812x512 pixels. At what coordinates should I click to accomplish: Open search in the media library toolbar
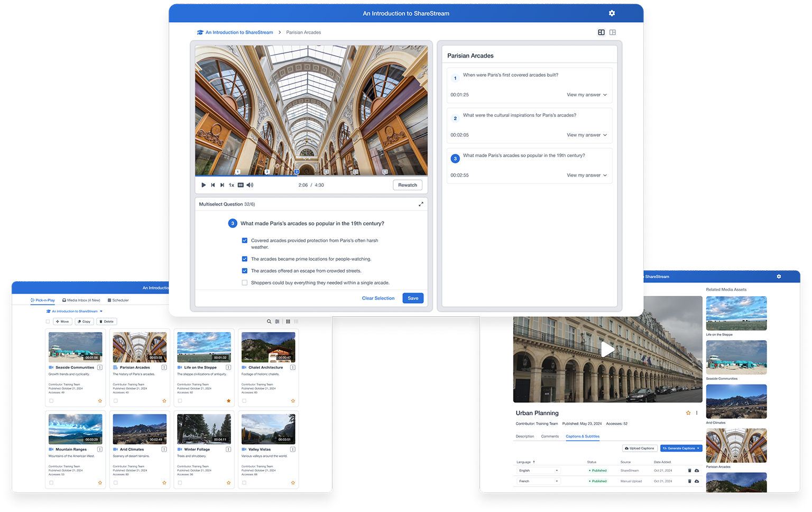pos(269,321)
